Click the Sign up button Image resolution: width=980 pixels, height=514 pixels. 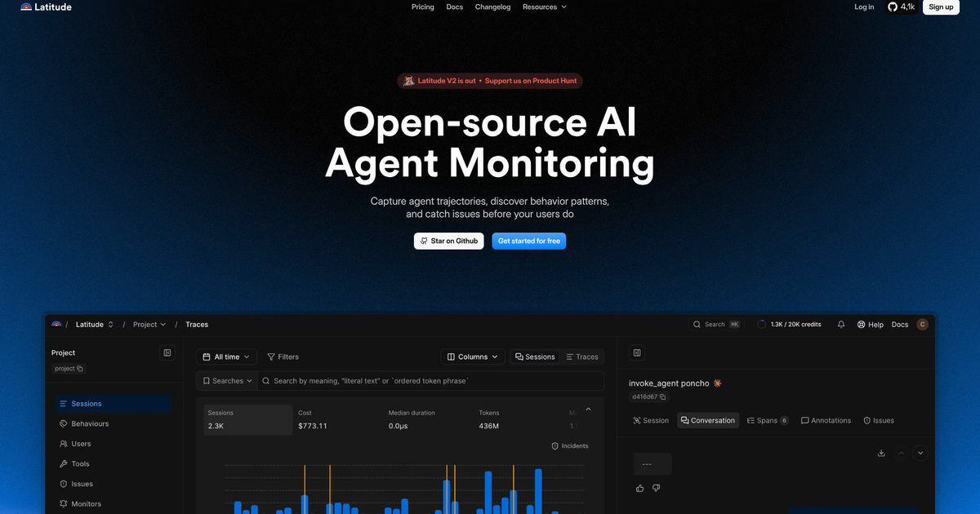(941, 7)
